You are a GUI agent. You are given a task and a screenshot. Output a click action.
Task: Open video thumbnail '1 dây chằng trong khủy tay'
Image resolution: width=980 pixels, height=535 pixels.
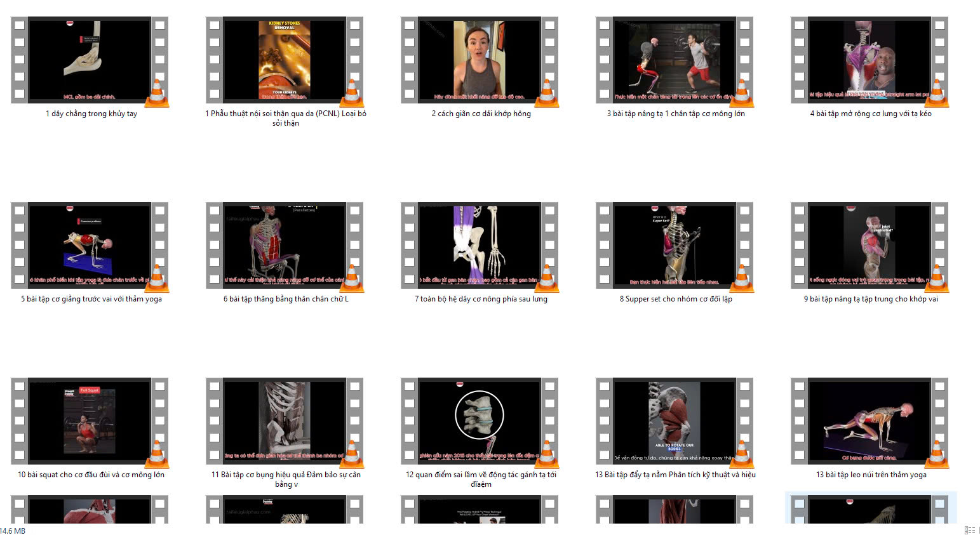90,60
